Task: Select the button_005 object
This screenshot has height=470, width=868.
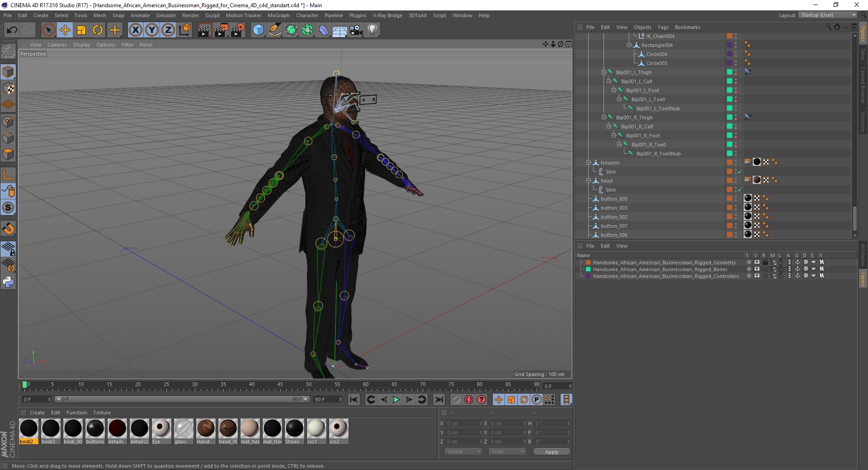Action: 614,199
